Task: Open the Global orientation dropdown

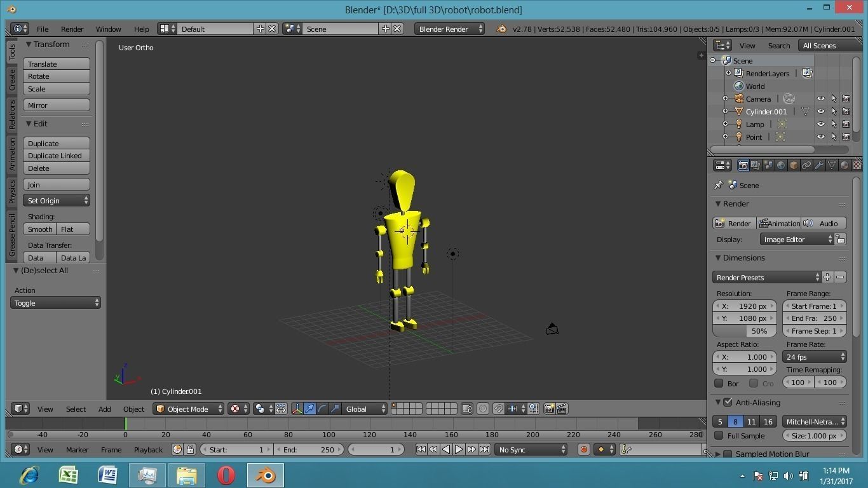Action: [x=365, y=409]
